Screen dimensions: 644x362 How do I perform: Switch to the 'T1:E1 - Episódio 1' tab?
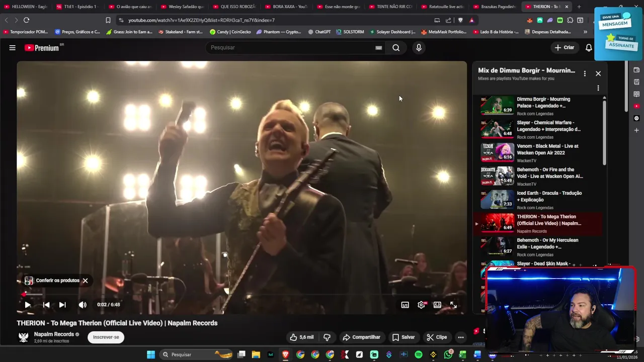(76, 7)
